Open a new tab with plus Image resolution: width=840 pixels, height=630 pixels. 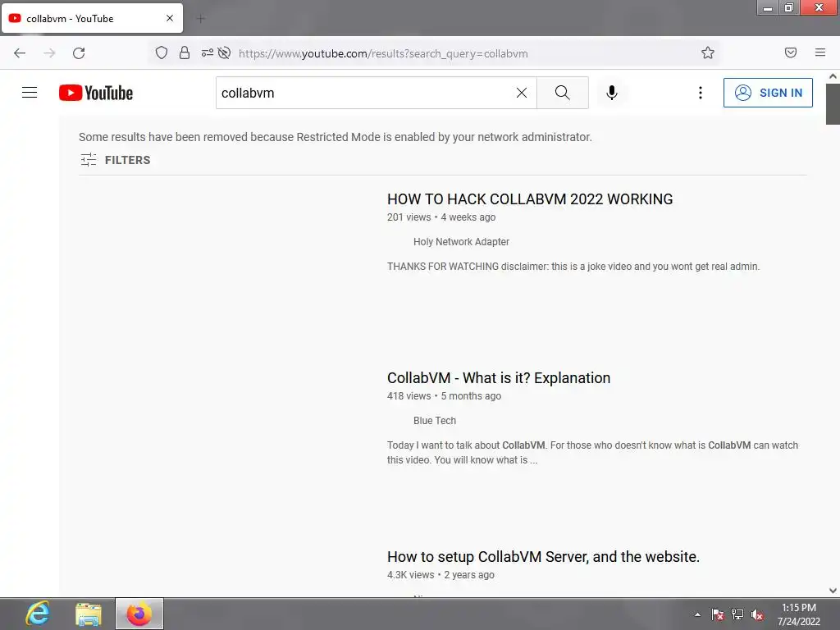[x=201, y=19]
